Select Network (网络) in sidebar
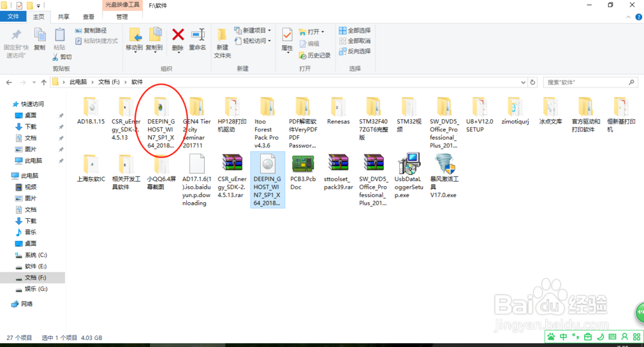 (22, 304)
